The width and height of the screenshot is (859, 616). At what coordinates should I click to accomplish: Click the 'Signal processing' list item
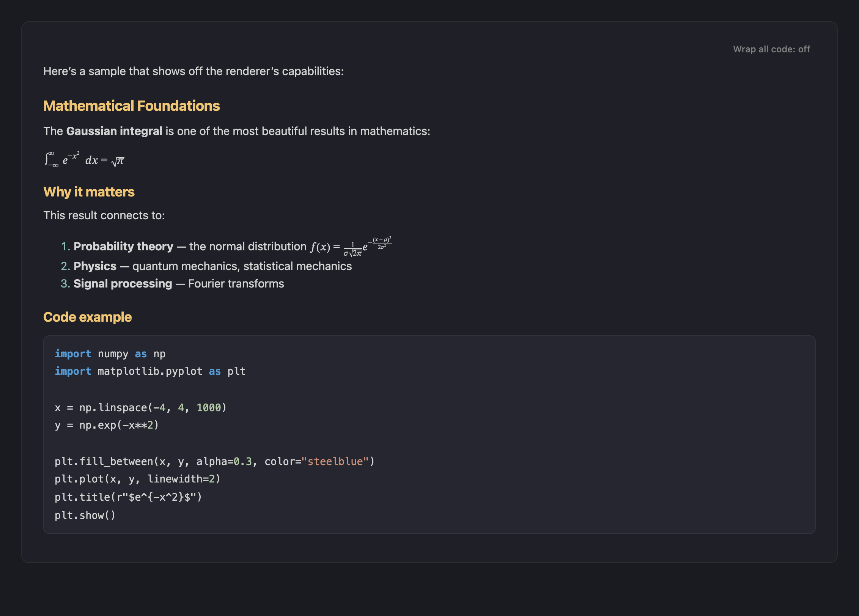(x=172, y=284)
